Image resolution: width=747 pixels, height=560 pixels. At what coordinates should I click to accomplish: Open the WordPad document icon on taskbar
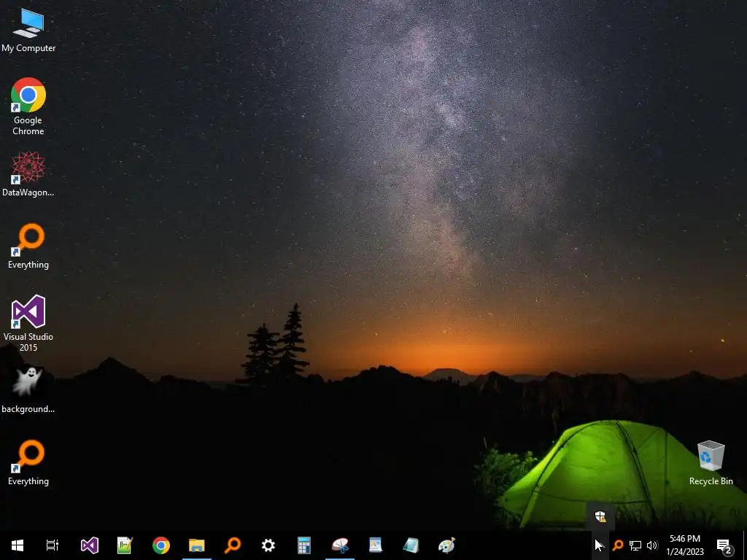click(x=376, y=545)
